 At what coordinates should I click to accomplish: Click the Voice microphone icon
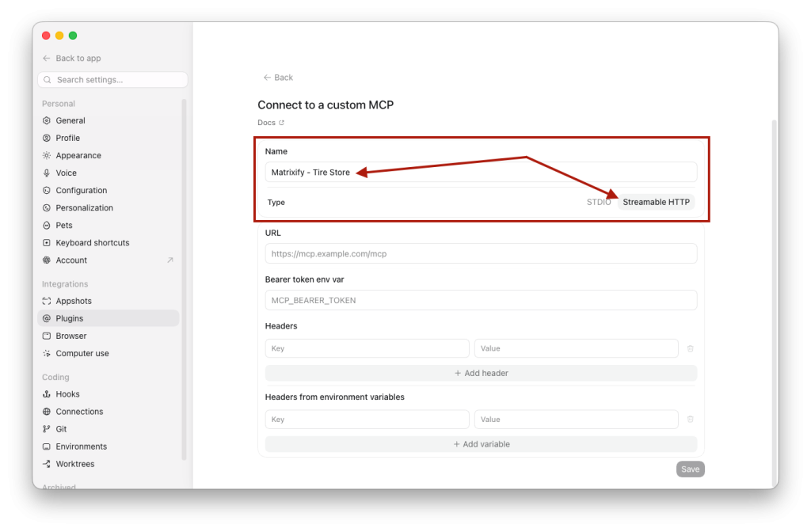(47, 173)
